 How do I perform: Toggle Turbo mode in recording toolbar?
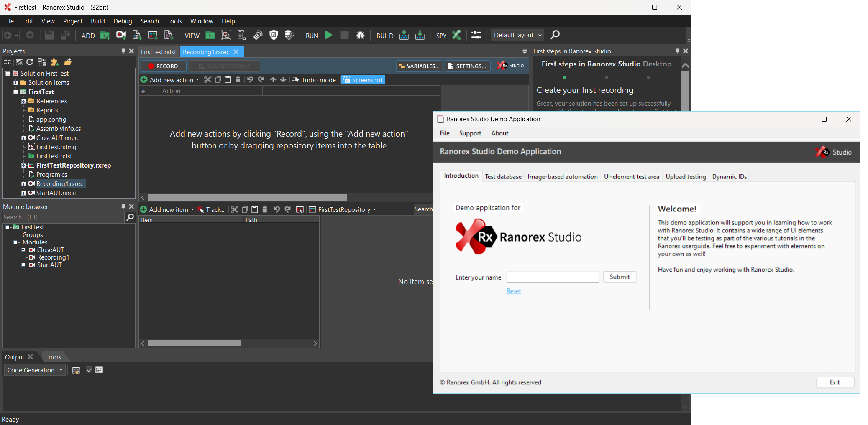pyautogui.click(x=314, y=80)
